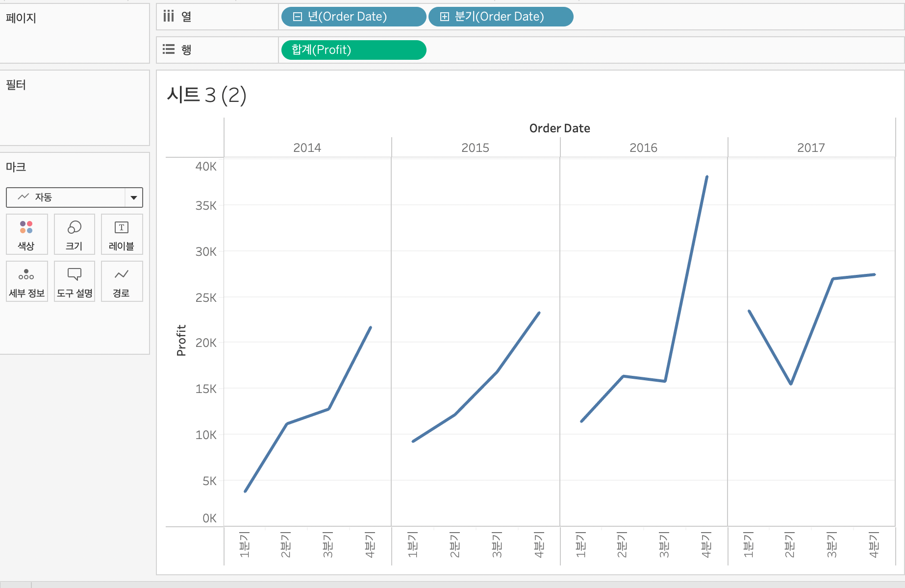Select the 분기(Order Date) column pill
905x588 pixels.
click(501, 17)
